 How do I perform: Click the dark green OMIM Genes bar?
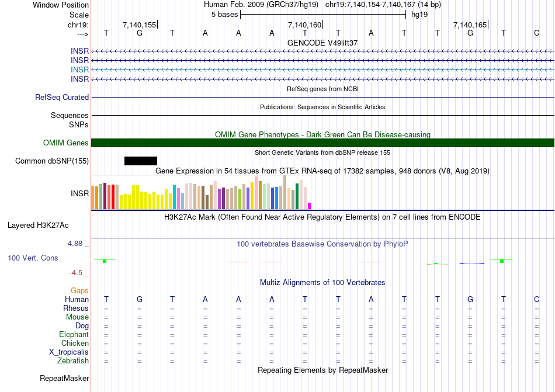[322, 143]
